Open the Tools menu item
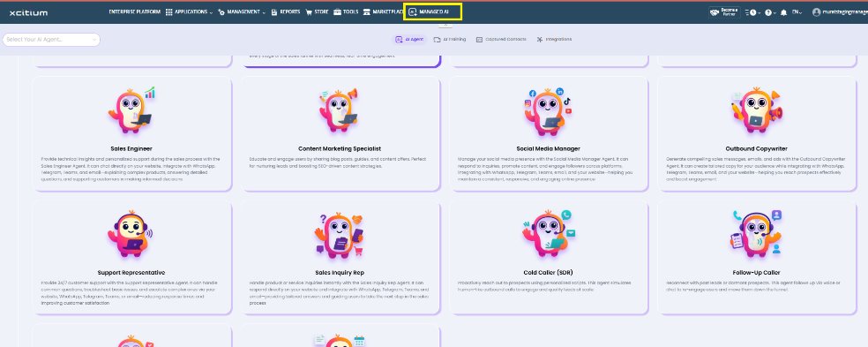 (x=346, y=12)
